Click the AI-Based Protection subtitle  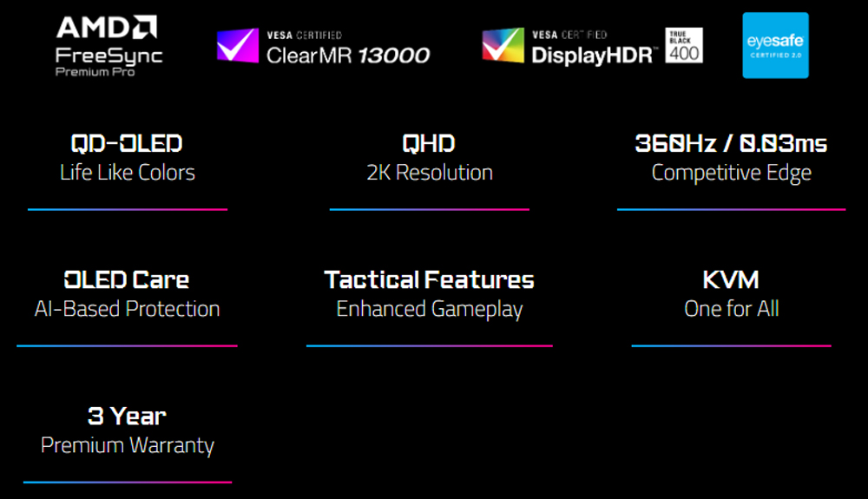[127, 308]
